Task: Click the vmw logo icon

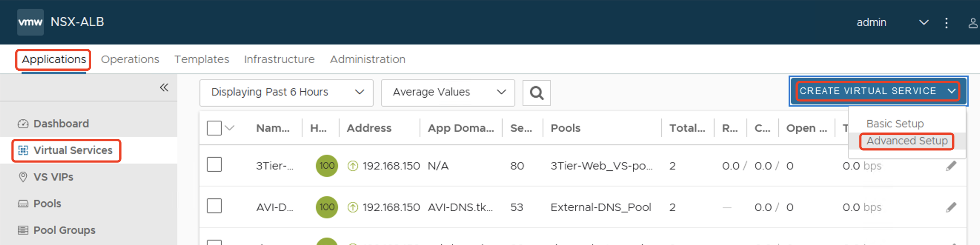Action: 30,22
